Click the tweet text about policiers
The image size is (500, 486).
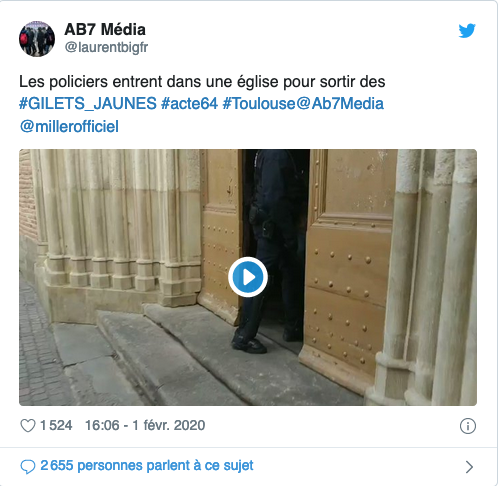[202, 82]
